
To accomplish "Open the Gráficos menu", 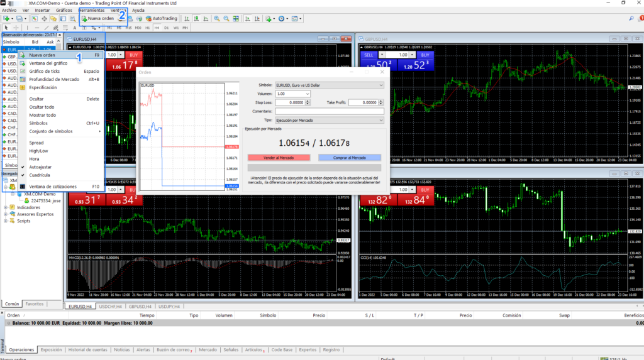I will (64, 10).
